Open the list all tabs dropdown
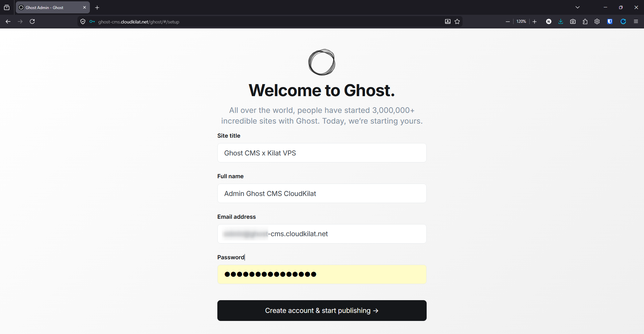This screenshot has height=334, width=644. 578,7
